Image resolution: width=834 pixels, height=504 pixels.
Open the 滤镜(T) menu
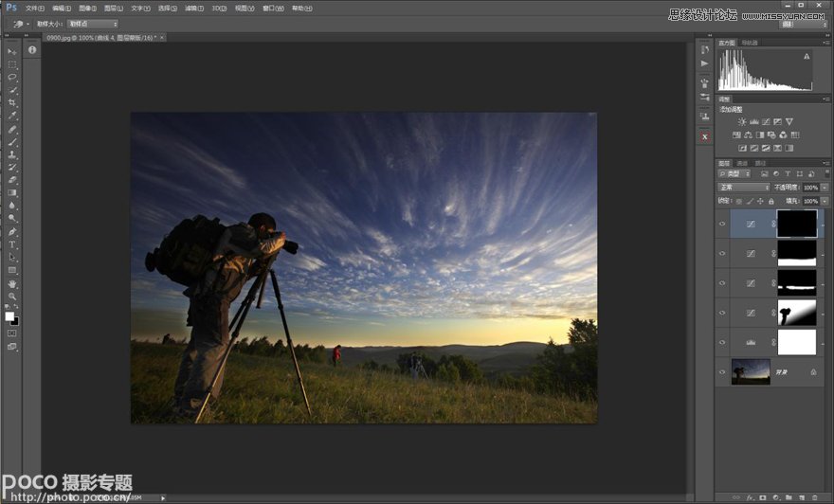[192, 8]
